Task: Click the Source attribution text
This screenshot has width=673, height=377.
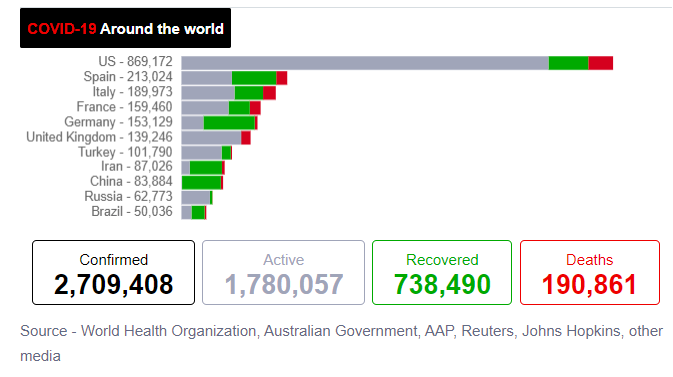Action: pyautogui.click(x=341, y=343)
